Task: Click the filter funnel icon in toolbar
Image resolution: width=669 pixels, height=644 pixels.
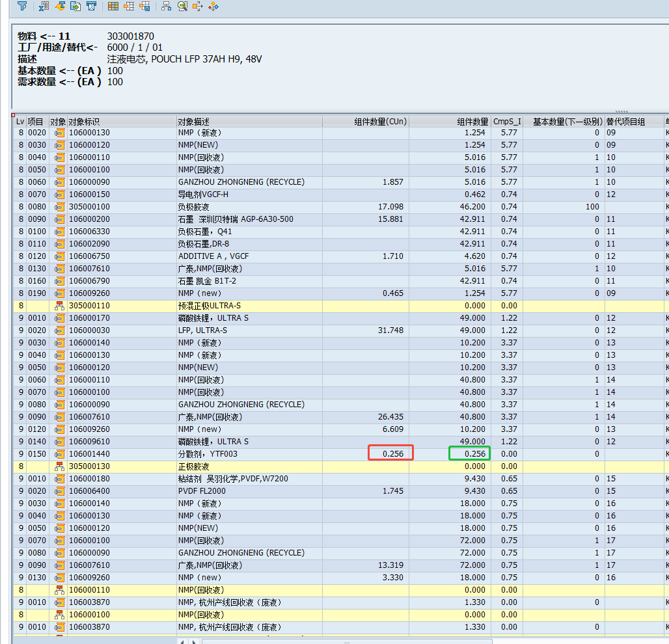Action: [22, 6]
